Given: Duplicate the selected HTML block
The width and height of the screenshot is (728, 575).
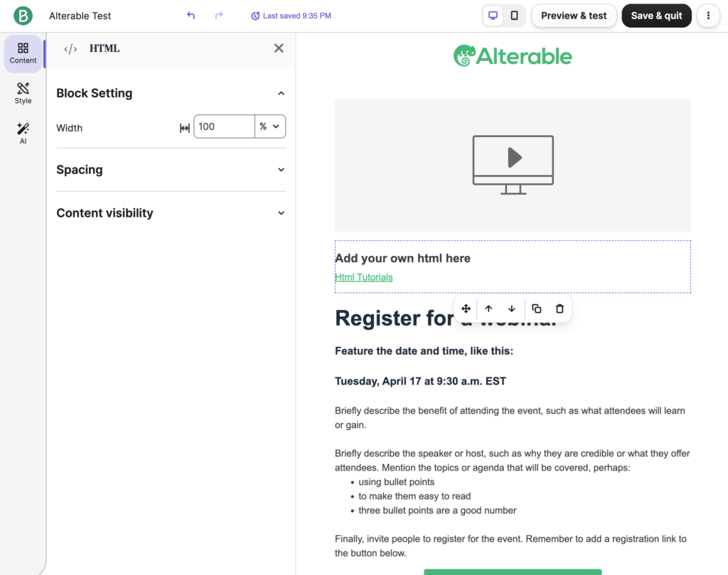Looking at the screenshot, I should click(x=536, y=308).
